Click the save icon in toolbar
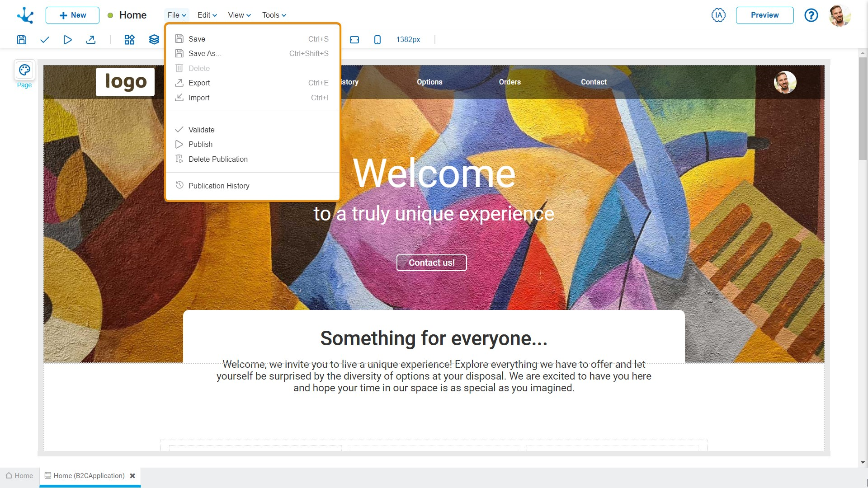 [21, 40]
